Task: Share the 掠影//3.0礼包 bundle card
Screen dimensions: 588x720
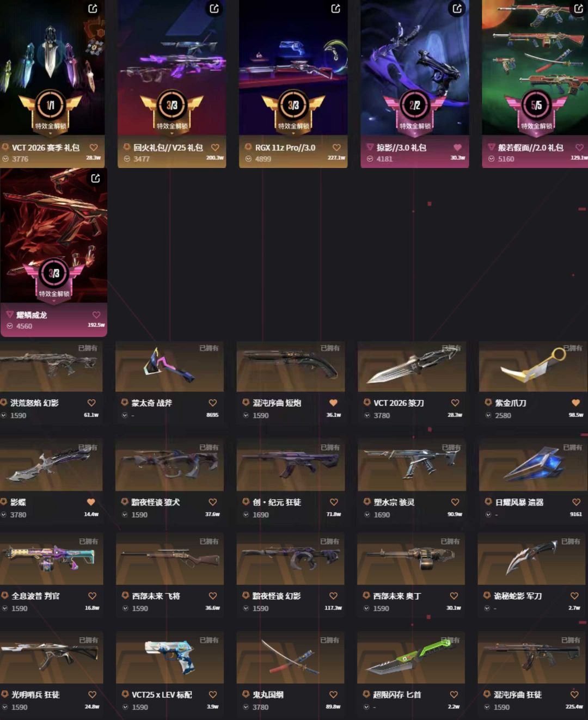Action: [x=457, y=8]
